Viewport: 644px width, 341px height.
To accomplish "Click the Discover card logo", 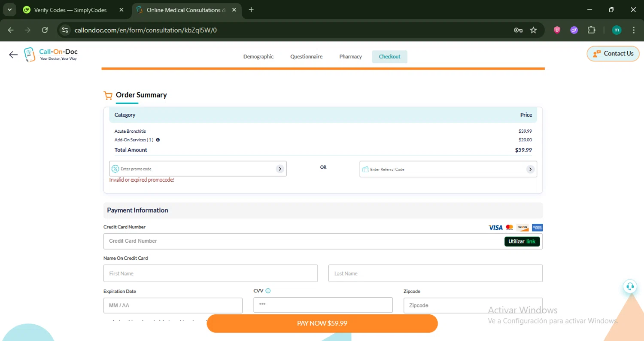I will pos(522,228).
